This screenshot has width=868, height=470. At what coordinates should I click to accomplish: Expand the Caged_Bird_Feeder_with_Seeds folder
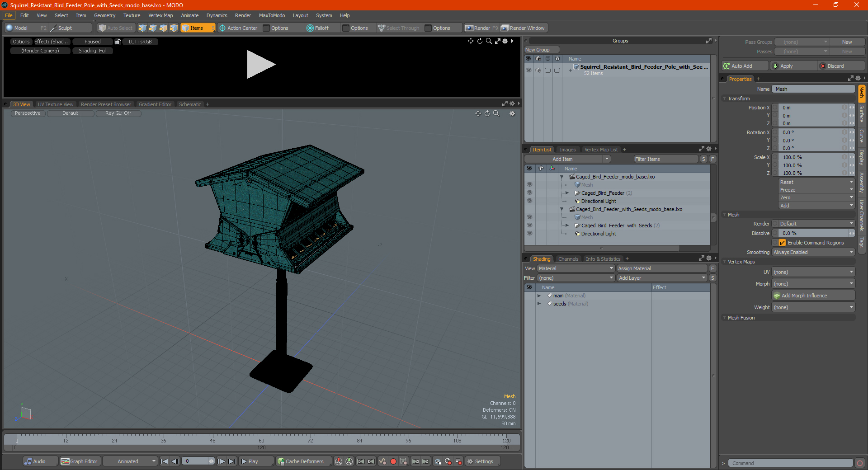click(567, 226)
